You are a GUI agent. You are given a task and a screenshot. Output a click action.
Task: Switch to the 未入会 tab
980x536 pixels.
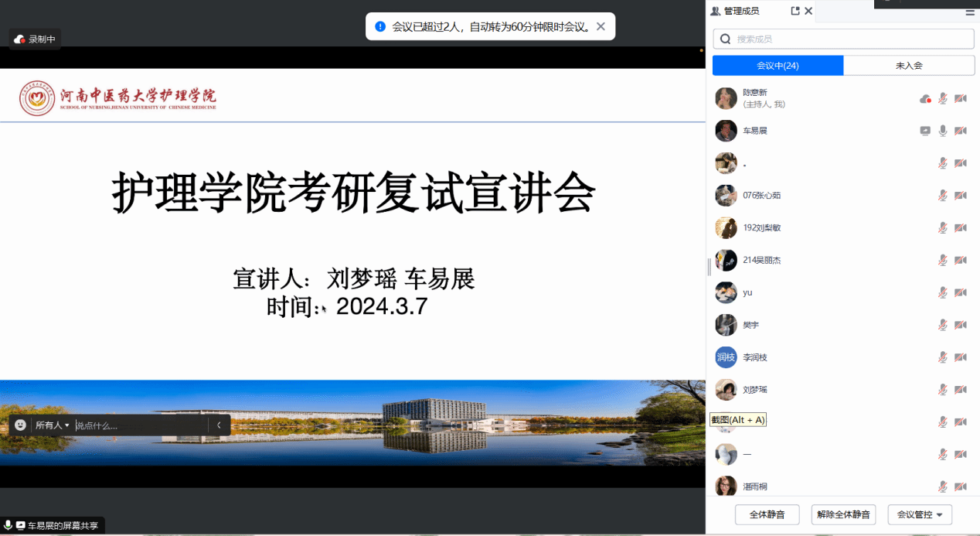[x=909, y=66]
